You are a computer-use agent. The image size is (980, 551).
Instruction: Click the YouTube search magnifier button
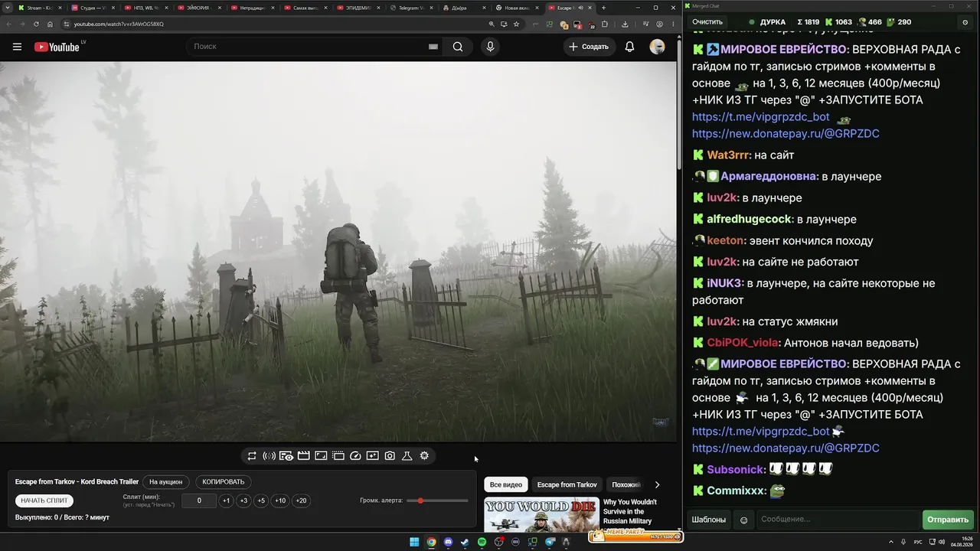[458, 47]
